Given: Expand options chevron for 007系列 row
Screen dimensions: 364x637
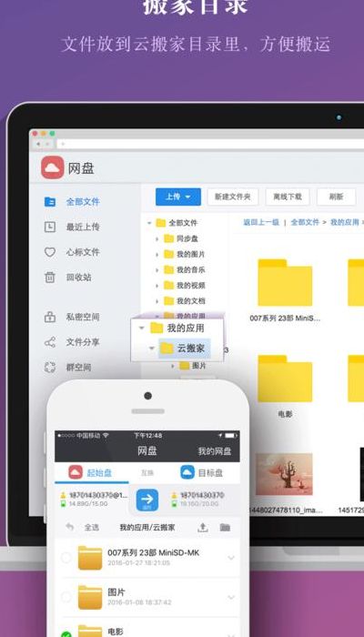Looking at the screenshot, I should [231, 558].
